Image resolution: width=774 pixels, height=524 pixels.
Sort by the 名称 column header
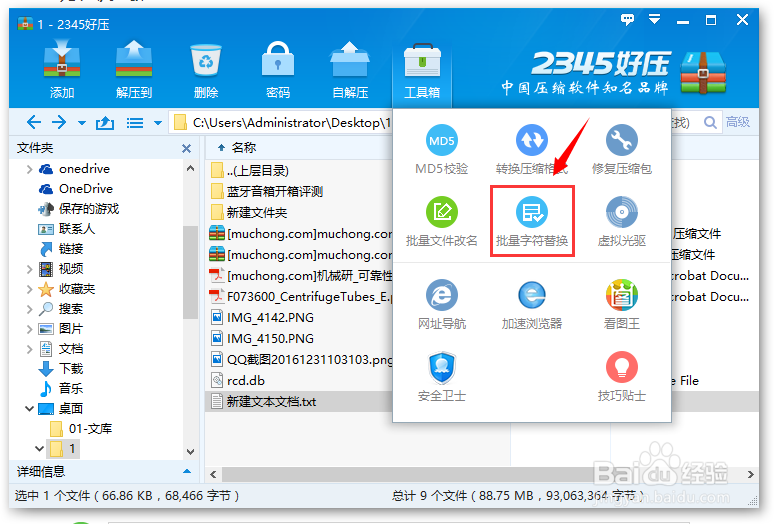coord(244,148)
